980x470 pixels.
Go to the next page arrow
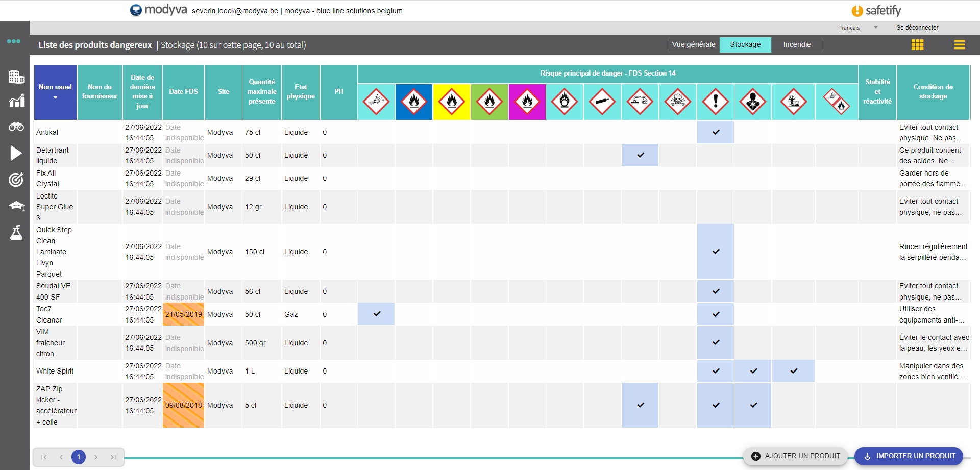96,457
